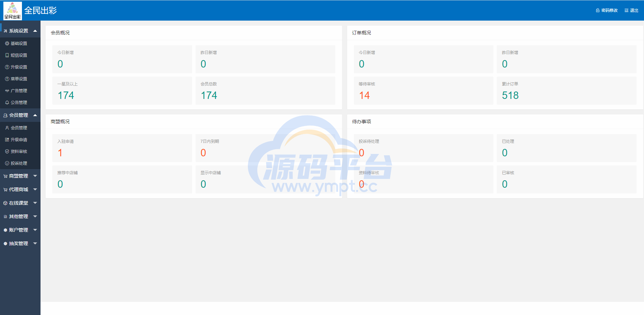The height and width of the screenshot is (315, 644).
Task: Click the link icon next to 广告管理
Action: tap(7, 91)
